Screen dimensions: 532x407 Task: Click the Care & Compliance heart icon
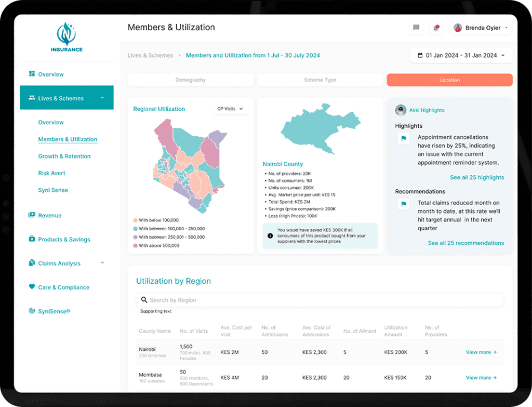[32, 286]
